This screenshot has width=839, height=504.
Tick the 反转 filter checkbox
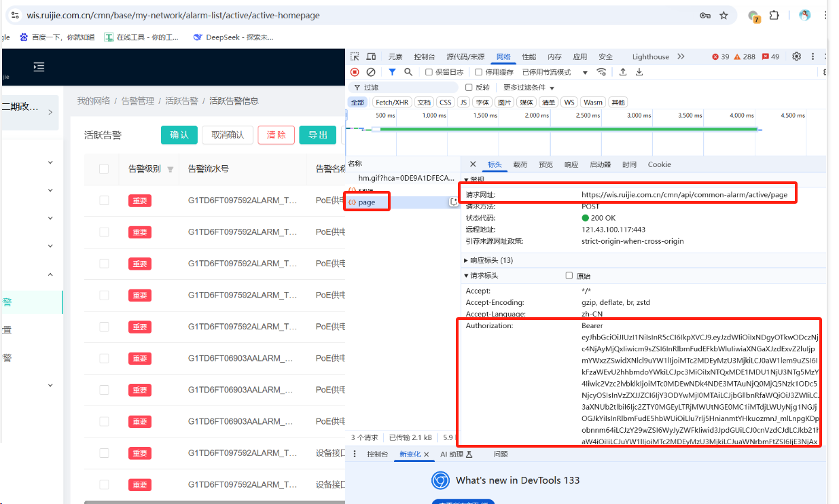(469, 88)
